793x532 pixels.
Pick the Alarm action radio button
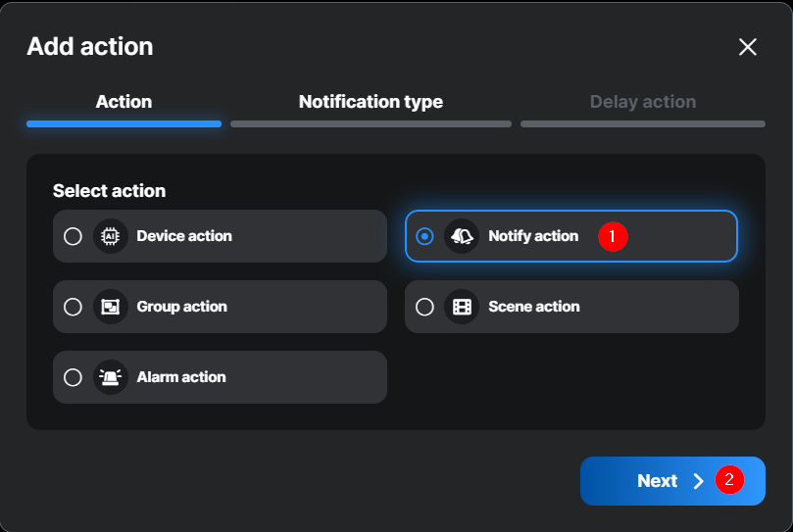(x=73, y=377)
